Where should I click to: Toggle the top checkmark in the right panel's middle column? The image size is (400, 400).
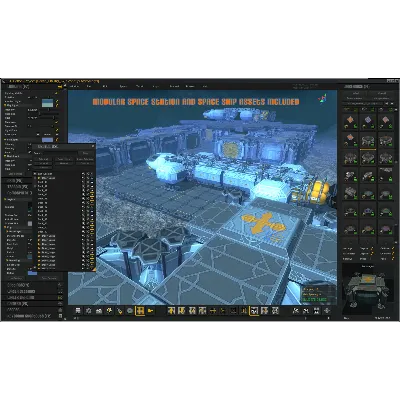pos(373,248)
